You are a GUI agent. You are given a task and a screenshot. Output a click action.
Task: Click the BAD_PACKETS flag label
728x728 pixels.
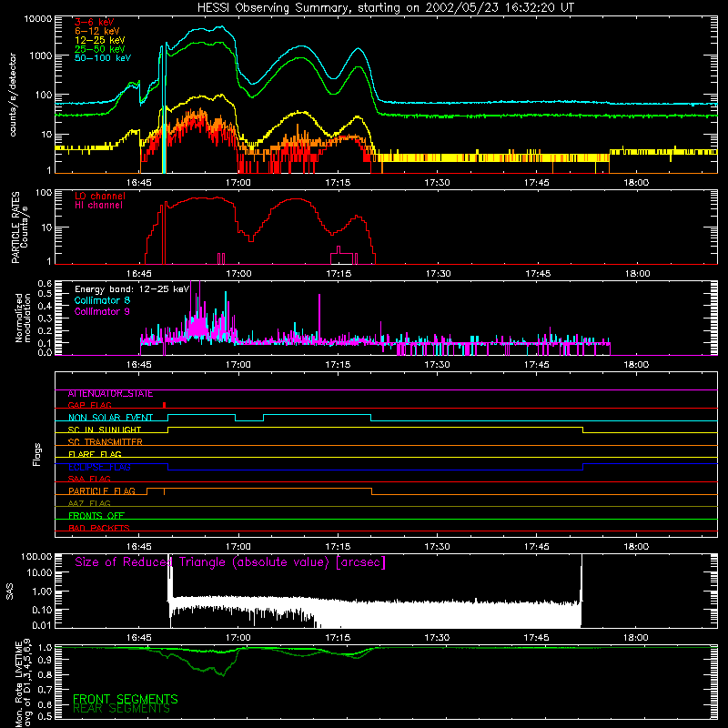click(99, 529)
